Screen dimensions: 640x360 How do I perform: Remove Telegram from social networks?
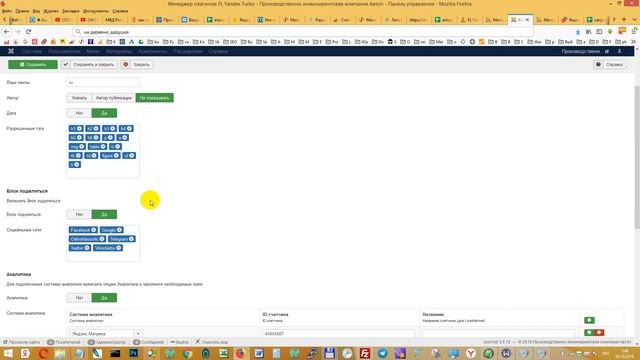[131, 239]
